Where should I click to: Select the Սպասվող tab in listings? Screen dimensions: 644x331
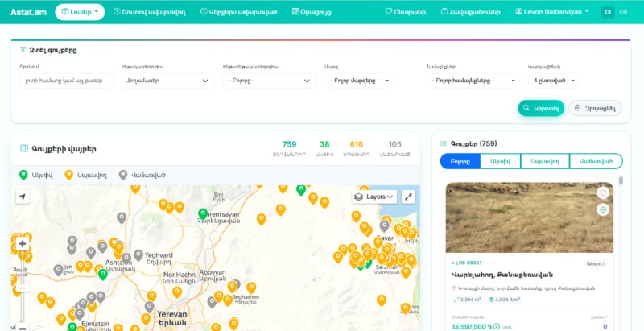(x=545, y=161)
